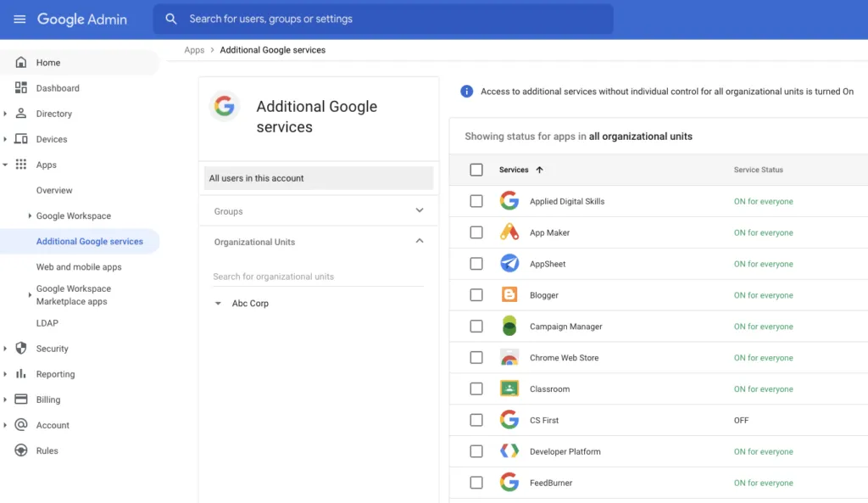Sort by the Services column arrow
The image size is (868, 503).
(540, 170)
